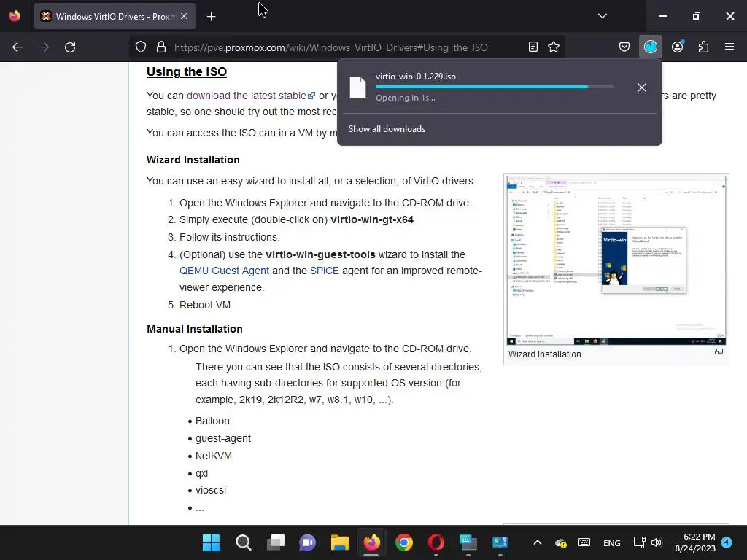Open the volume speaker tray icon

click(657, 542)
